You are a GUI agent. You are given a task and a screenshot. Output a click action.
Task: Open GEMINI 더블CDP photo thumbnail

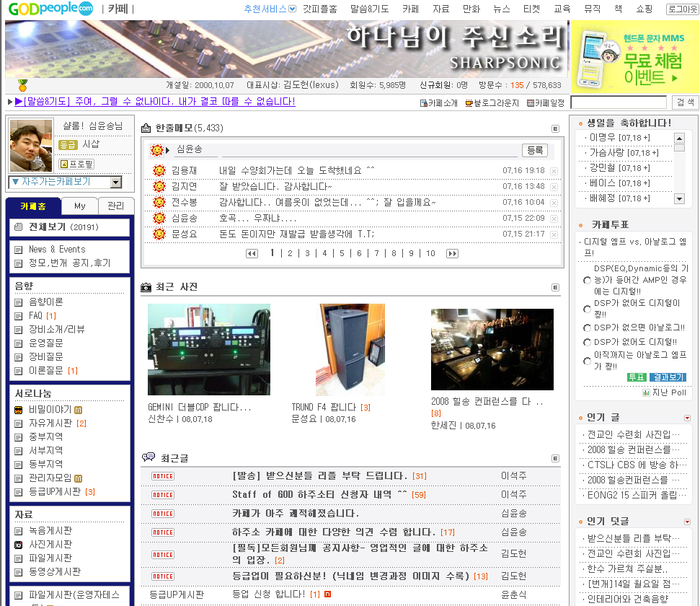tap(209, 349)
